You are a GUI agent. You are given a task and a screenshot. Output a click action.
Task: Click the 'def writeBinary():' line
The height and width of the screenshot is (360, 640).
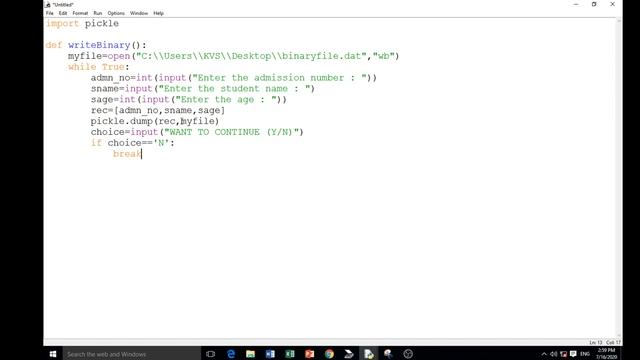click(x=96, y=45)
